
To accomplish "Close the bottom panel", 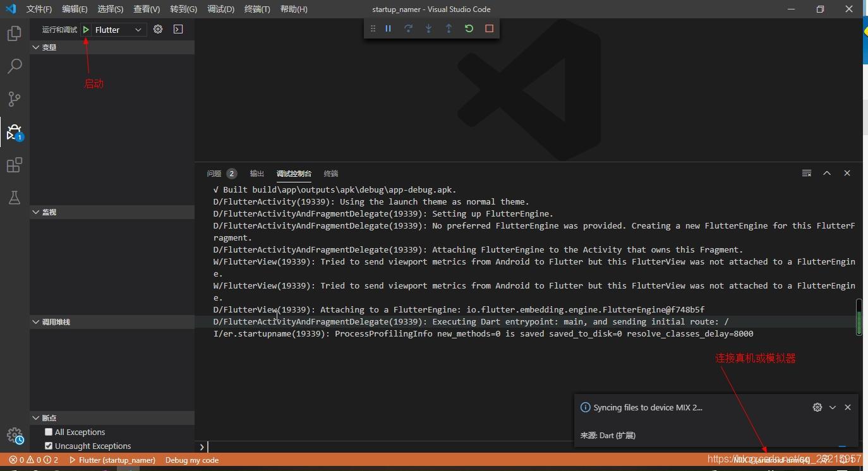I will (x=847, y=173).
